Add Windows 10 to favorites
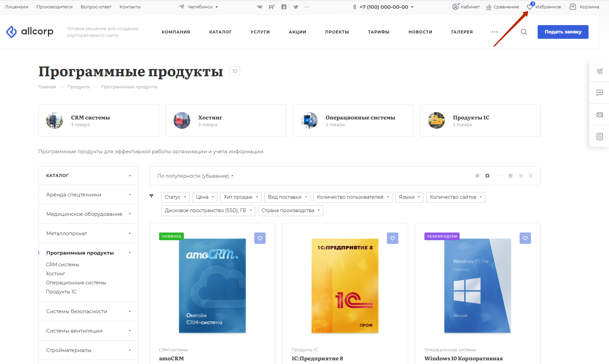 click(x=525, y=238)
